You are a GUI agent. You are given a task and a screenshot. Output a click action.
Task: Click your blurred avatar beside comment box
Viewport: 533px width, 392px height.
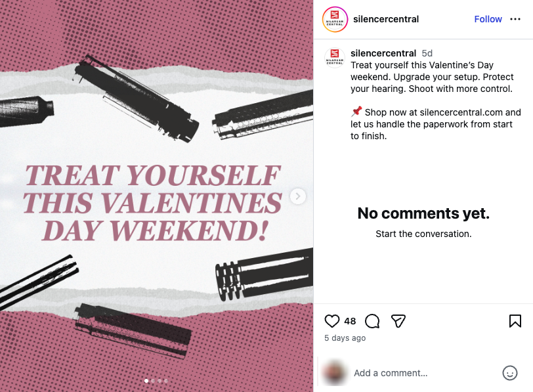tap(335, 372)
